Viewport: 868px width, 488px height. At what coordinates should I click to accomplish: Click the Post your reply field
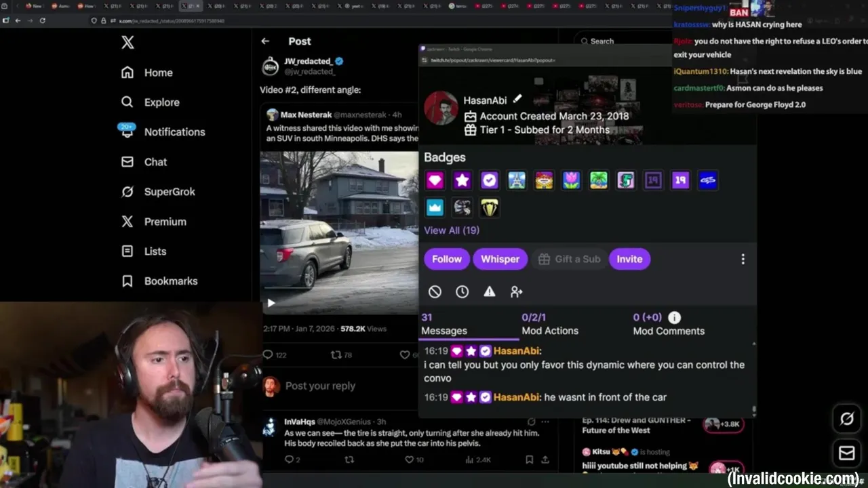(x=320, y=386)
